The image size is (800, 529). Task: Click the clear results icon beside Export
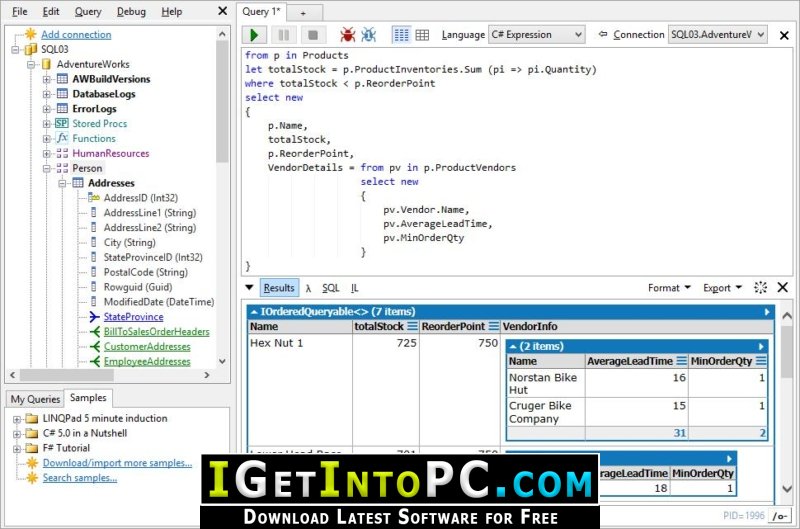tap(760, 288)
